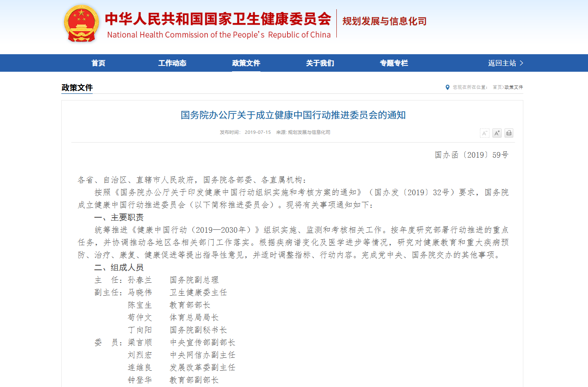Click the 规划发展与信息化司 department link
This screenshot has width=588, height=387.
[384, 21]
